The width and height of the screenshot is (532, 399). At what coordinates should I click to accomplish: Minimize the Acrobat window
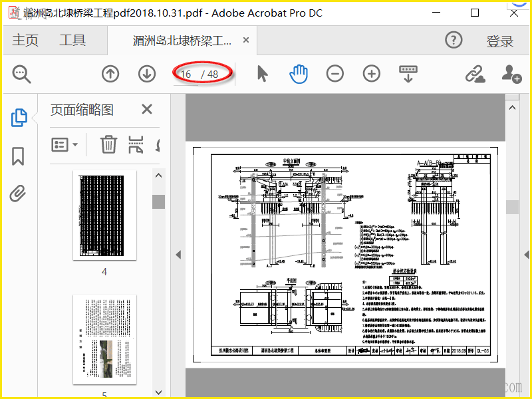436,13
